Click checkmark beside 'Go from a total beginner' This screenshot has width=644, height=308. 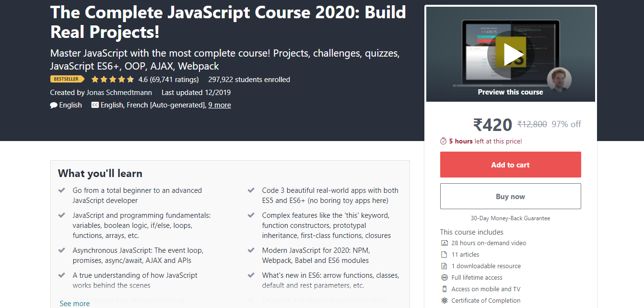62,190
